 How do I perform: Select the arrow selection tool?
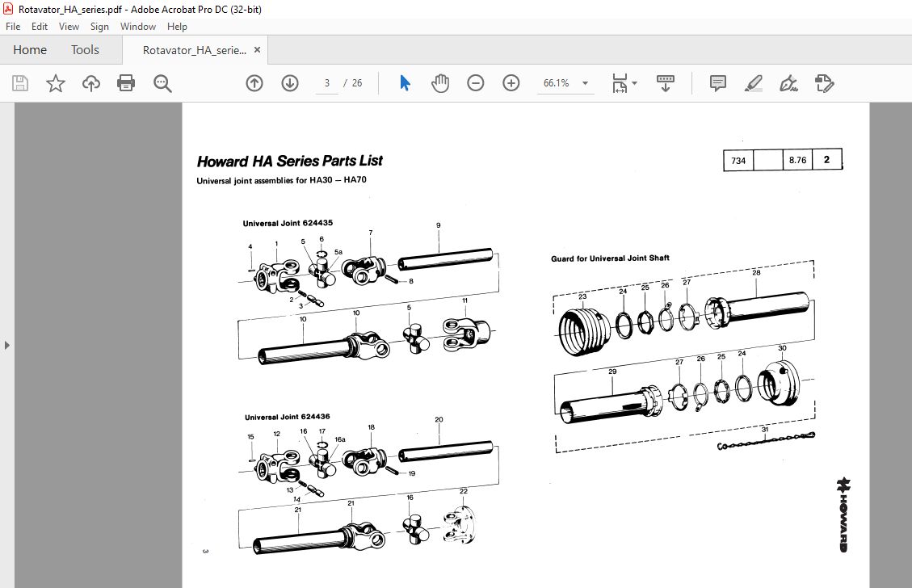coord(405,82)
